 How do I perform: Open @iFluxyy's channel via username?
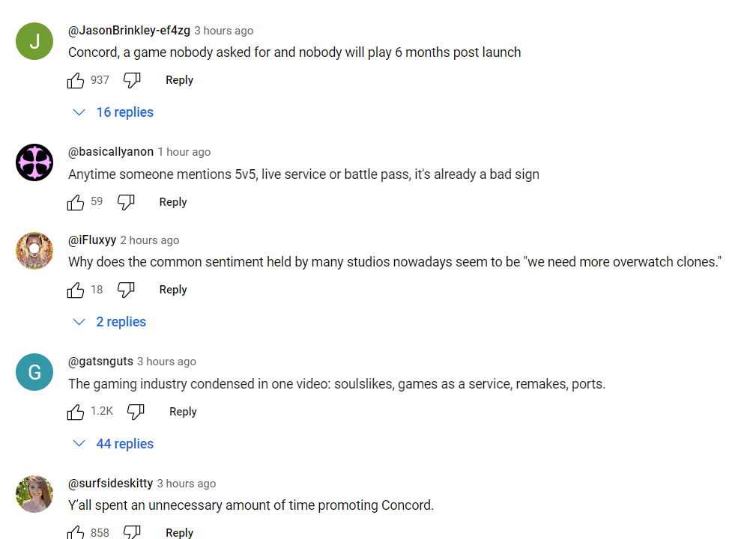tap(92, 240)
